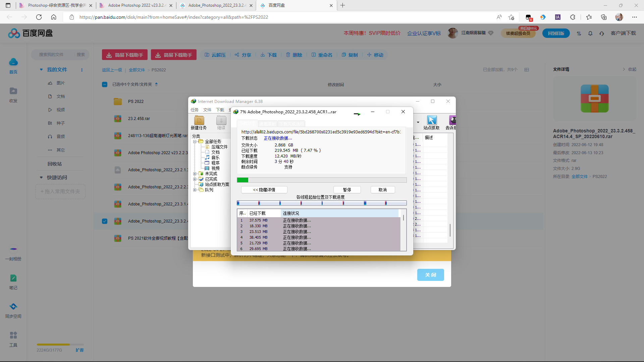Click the sort arrow beside 已选中1个文件
This screenshot has height=362, width=644.
156,84
